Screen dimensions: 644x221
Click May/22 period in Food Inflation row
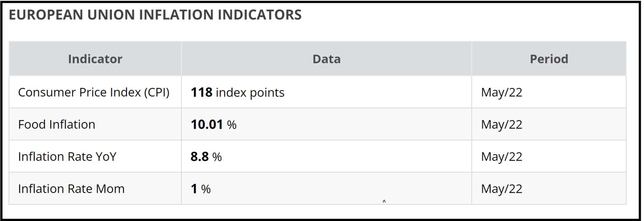[x=502, y=125]
